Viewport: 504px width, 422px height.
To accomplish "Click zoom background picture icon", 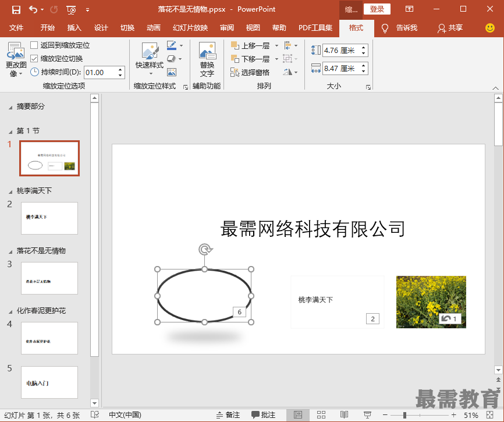I will (x=172, y=72).
